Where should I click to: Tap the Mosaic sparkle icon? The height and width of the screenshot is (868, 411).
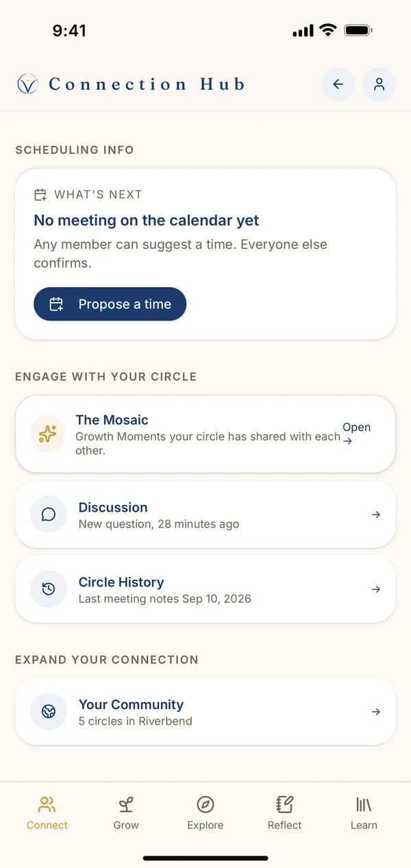pyautogui.click(x=48, y=434)
